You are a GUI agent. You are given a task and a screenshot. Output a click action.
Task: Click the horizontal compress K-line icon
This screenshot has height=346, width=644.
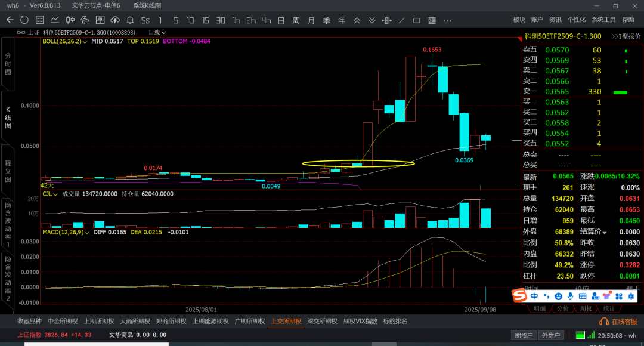pyautogui.click(x=386, y=20)
